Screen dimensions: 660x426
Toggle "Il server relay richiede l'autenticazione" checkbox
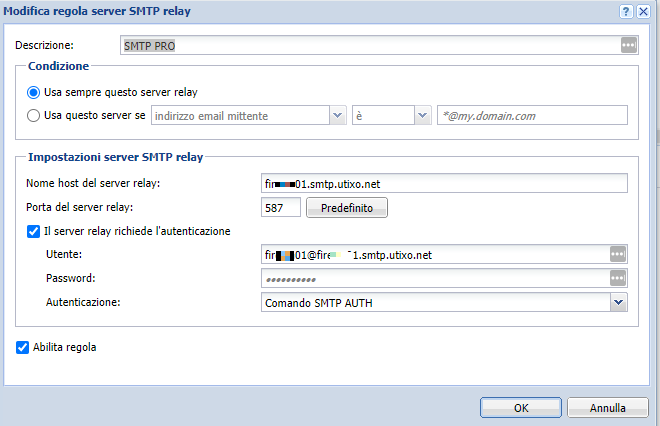[34, 231]
